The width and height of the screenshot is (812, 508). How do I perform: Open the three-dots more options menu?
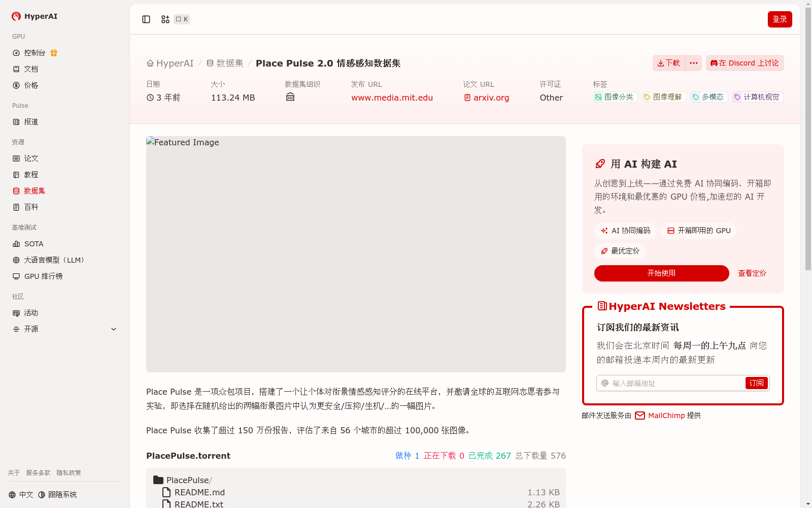point(694,63)
